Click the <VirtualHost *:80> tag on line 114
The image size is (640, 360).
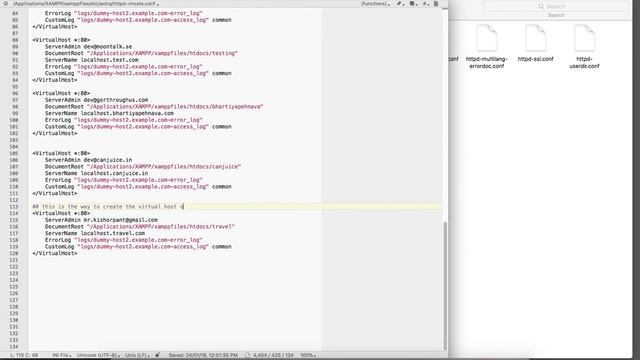(x=61, y=213)
